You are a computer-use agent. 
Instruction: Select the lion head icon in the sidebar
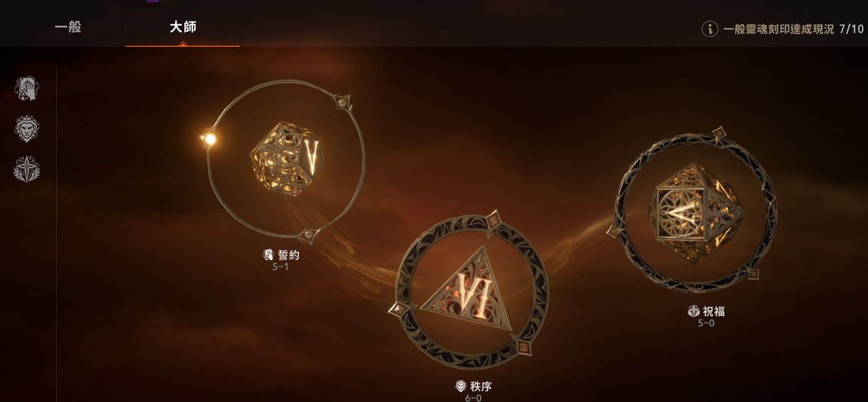pos(26,128)
